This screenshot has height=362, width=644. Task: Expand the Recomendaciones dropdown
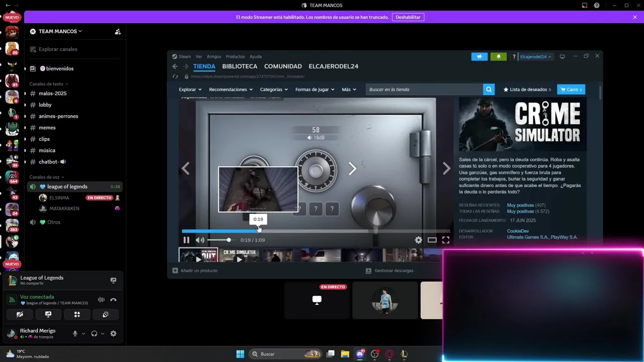[x=230, y=89]
